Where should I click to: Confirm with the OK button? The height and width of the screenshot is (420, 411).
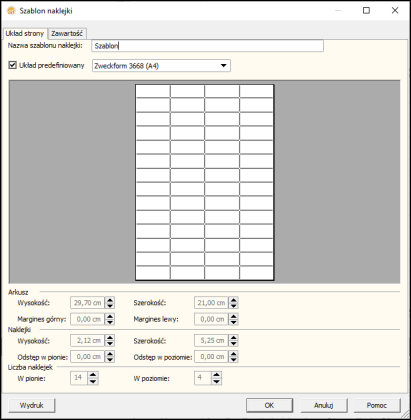[269, 405]
